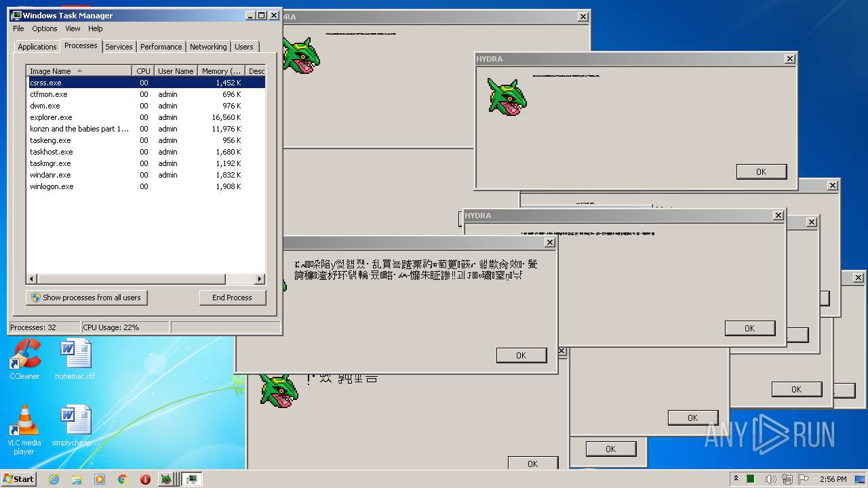Open the File menu in Task Manager
868x488 pixels.
tap(18, 28)
